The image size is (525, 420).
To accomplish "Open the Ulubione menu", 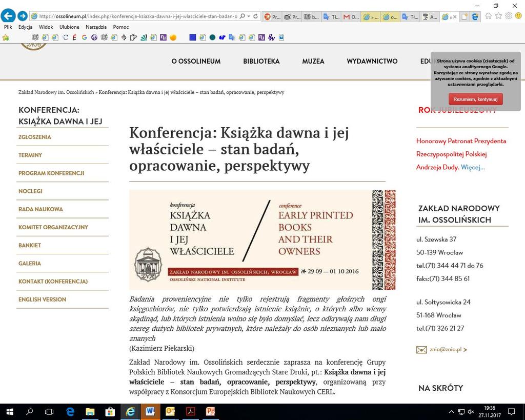I will pos(69,27).
